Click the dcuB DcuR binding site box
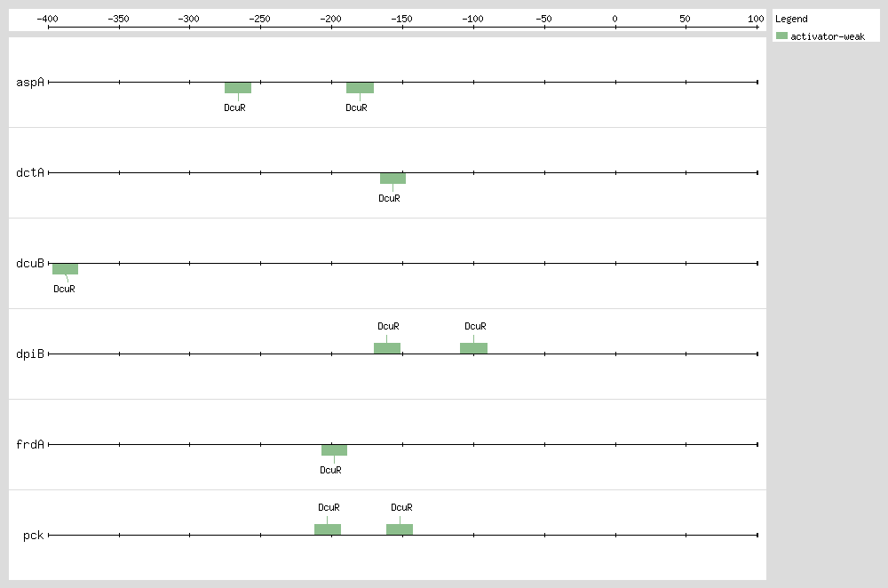The height and width of the screenshot is (588, 888). [65, 269]
